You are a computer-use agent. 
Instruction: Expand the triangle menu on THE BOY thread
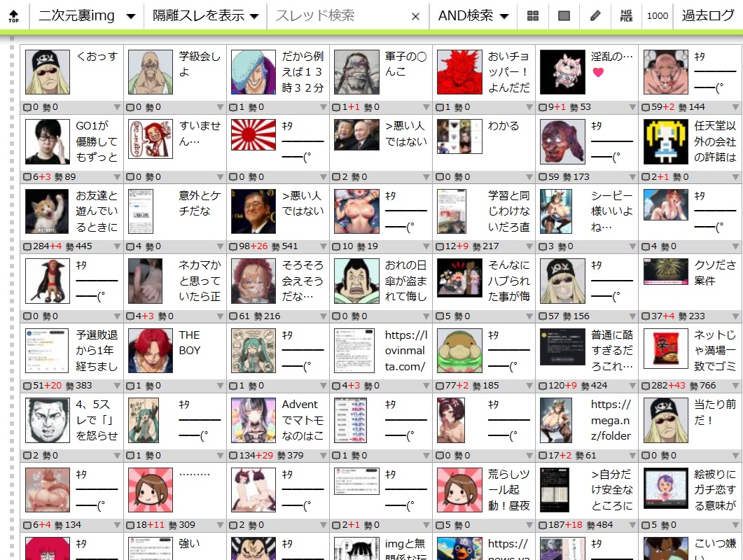[x=221, y=386]
